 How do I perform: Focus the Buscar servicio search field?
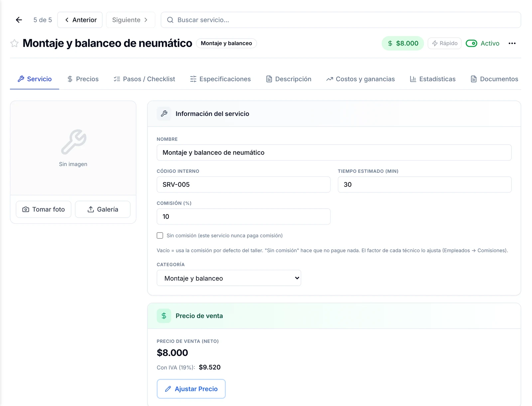pos(341,20)
